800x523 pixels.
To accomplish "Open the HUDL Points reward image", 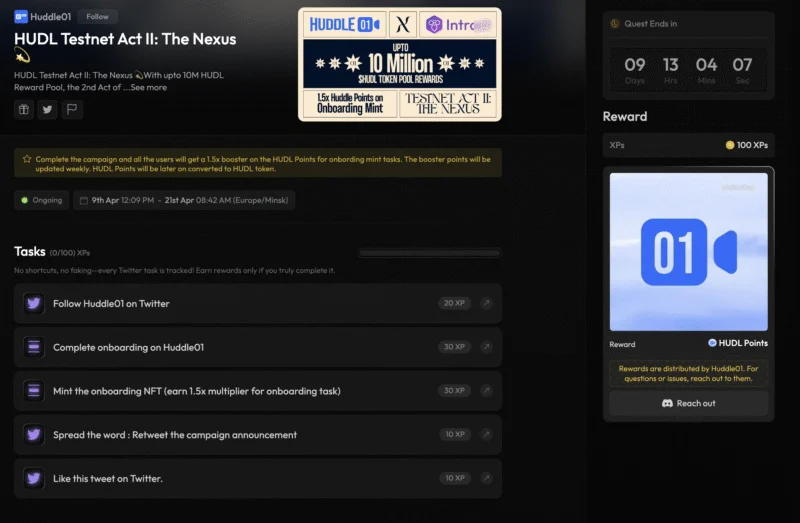I will [x=689, y=252].
